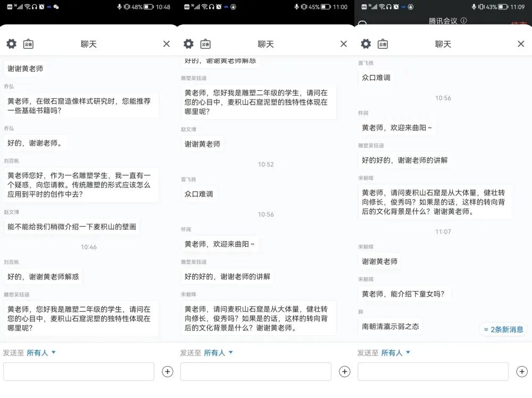The width and height of the screenshot is (532, 398).
Task: Open the settings gear in the middle chat panel
Action: tap(188, 44)
